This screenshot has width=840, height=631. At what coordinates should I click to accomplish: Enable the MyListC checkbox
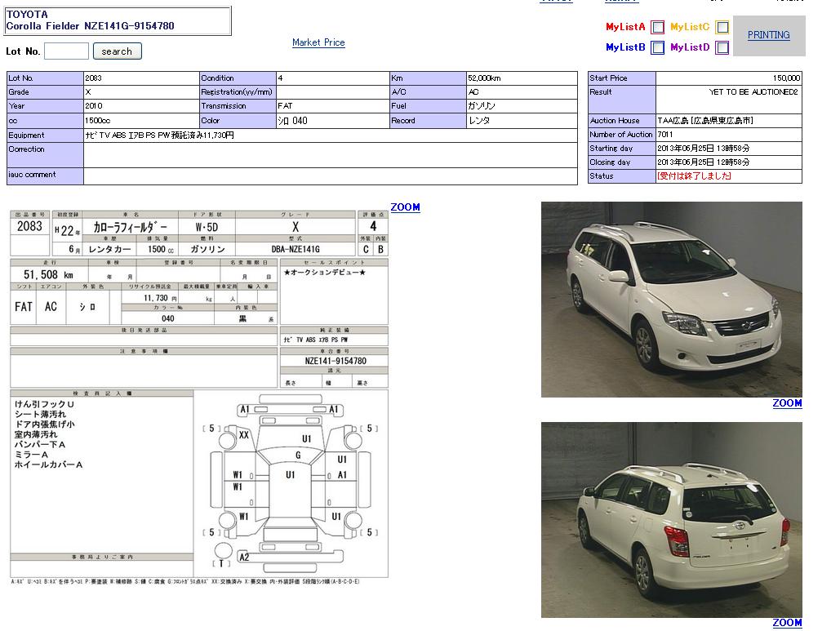(722, 27)
